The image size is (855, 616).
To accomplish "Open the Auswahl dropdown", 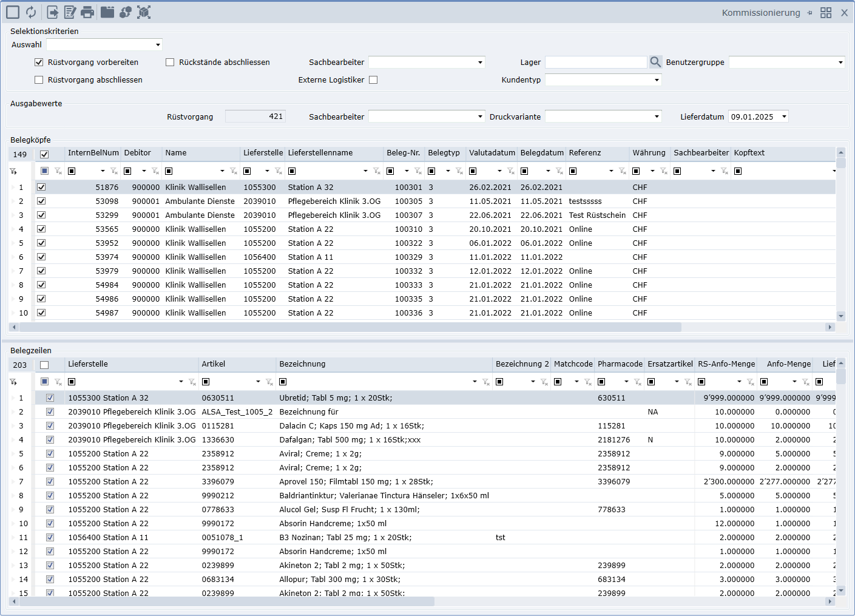I will (x=158, y=44).
